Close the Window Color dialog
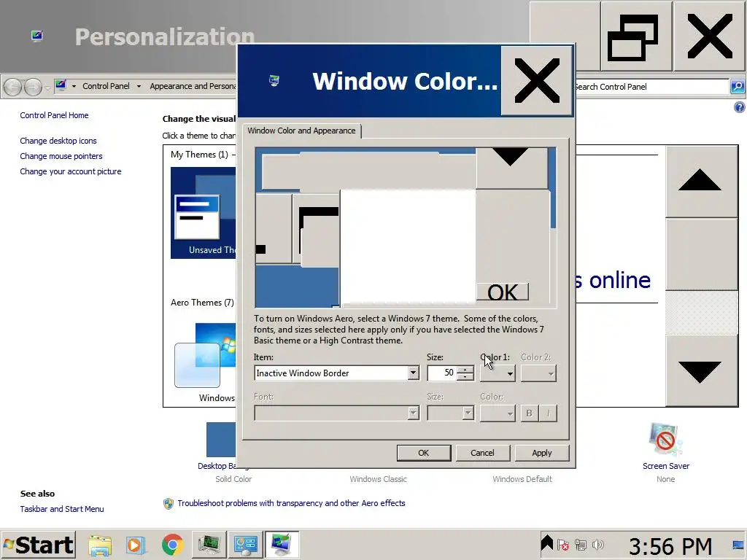 coord(536,80)
